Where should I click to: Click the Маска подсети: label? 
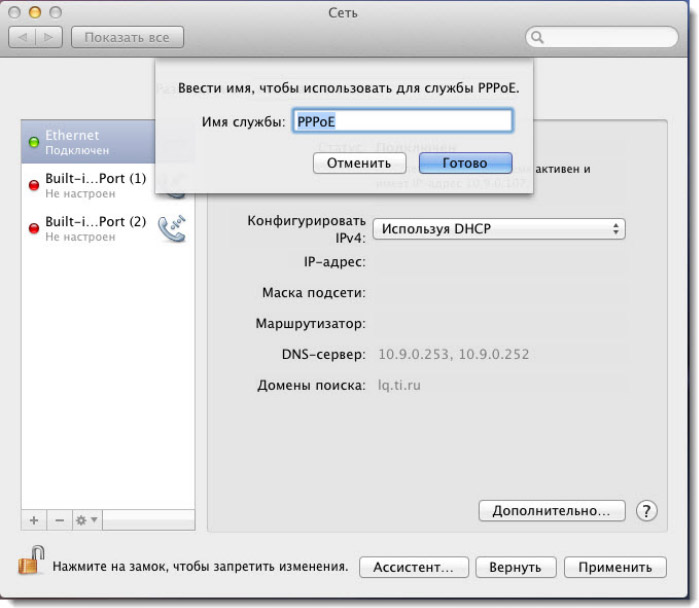click(x=314, y=293)
